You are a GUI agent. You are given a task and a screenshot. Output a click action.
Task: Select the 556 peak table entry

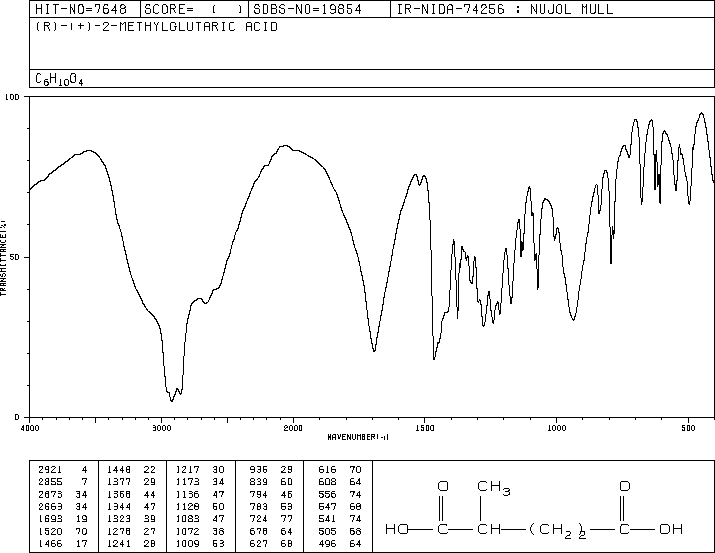pyautogui.click(x=340, y=494)
